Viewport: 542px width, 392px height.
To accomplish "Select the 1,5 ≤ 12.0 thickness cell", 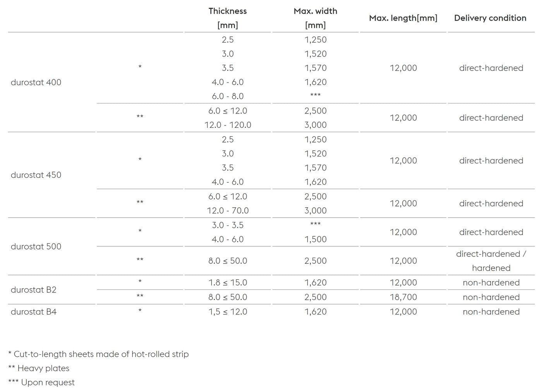I will pos(228,312).
